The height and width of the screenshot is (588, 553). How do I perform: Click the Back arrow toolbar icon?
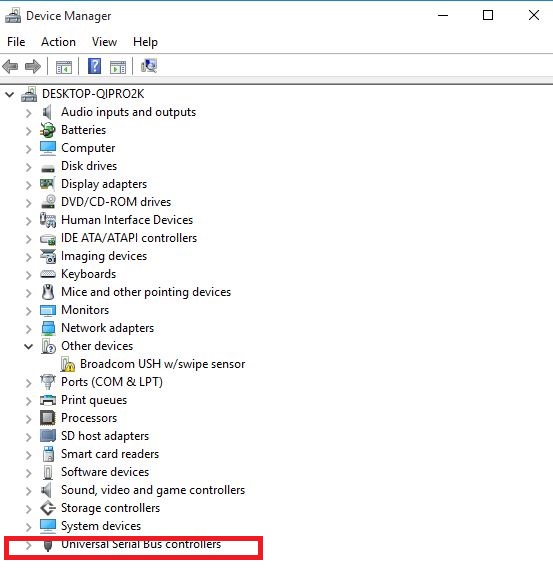point(10,67)
